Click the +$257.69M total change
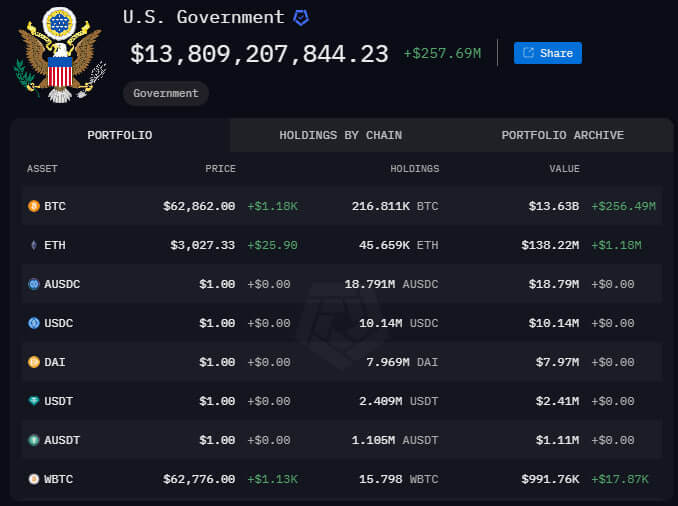Viewport: 678px width, 506px height. tap(442, 54)
